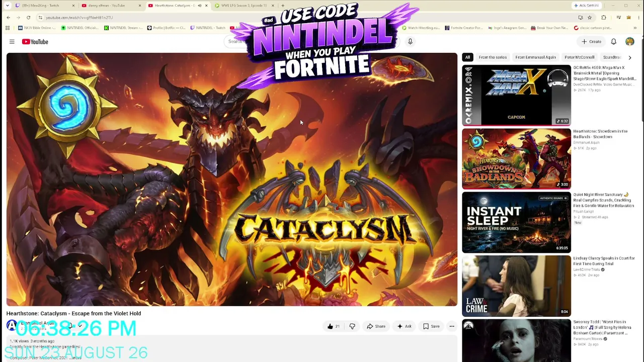Select the From Emmanuel Aquin chip
Image resolution: width=644 pixels, height=362 pixels.
click(x=535, y=57)
